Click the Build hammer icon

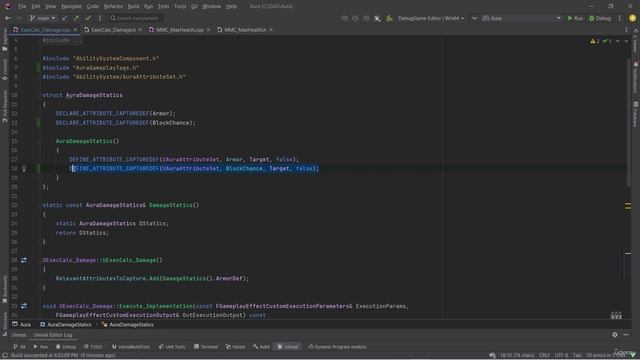pos(389,18)
